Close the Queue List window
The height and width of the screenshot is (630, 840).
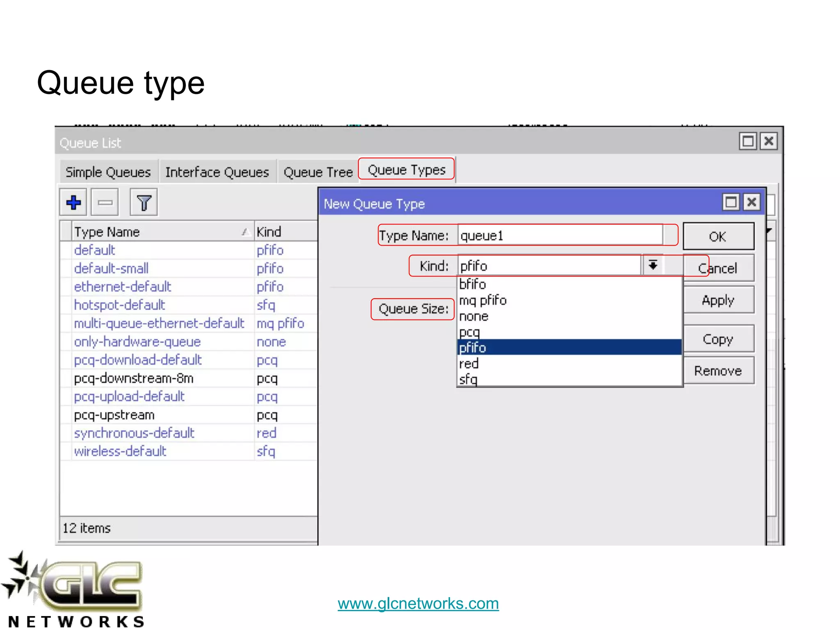pyautogui.click(x=769, y=142)
